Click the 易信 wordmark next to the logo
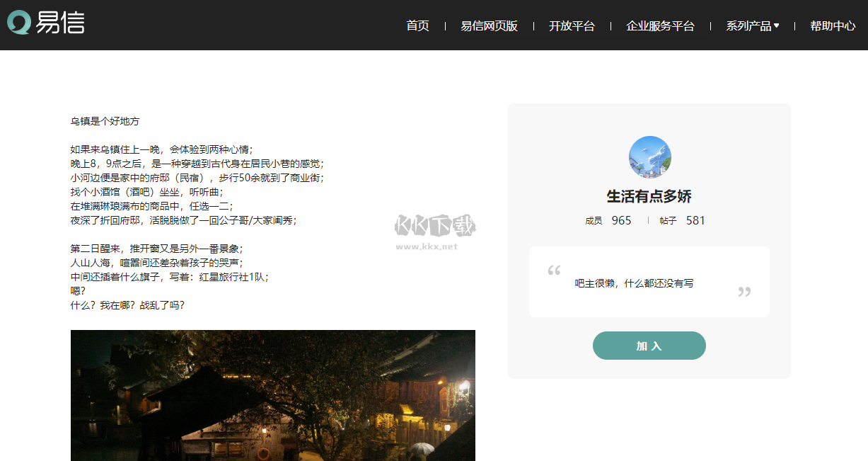The image size is (868, 461). coord(61,23)
